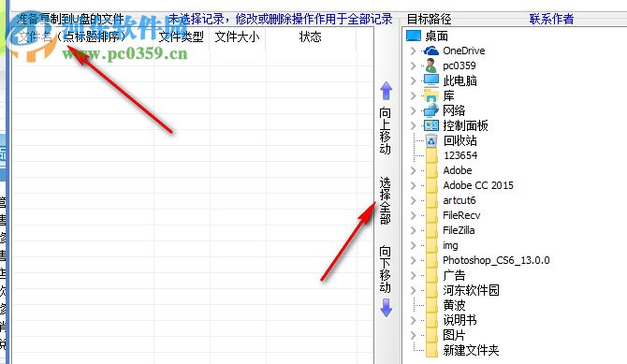Sort by 文件大小 column header
Viewport: 627px width, 364px height.
tap(237, 36)
